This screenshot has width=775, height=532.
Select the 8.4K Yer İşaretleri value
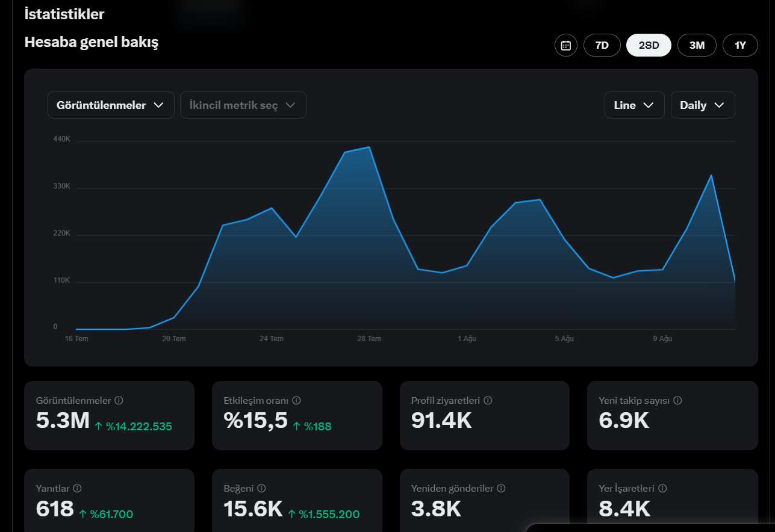[624, 509]
